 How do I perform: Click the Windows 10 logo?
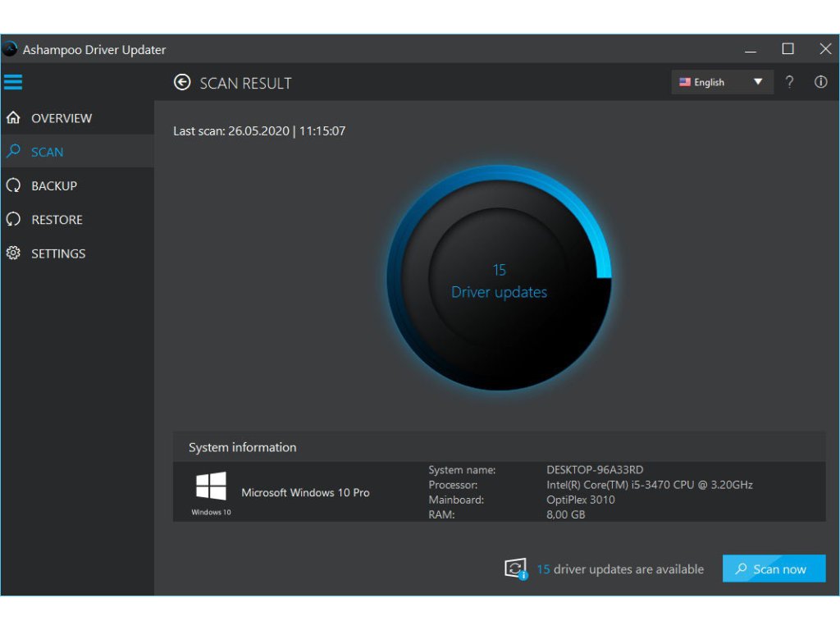[211, 486]
